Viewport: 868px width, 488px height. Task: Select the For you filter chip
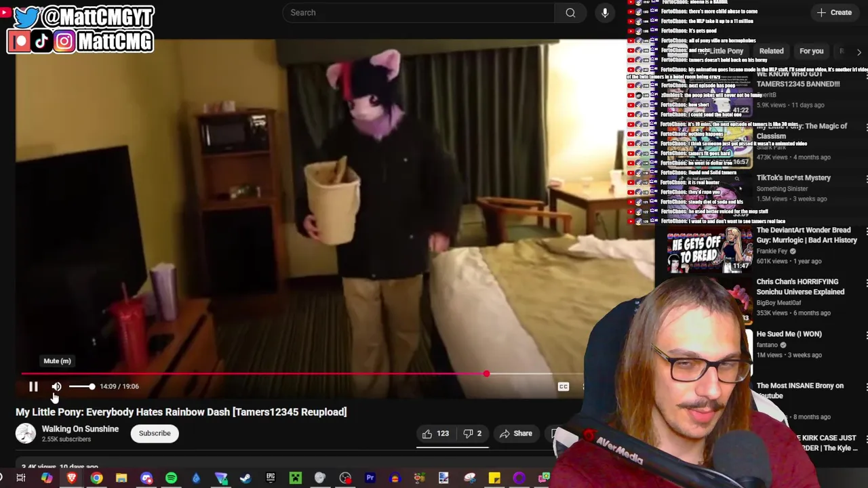tap(811, 51)
